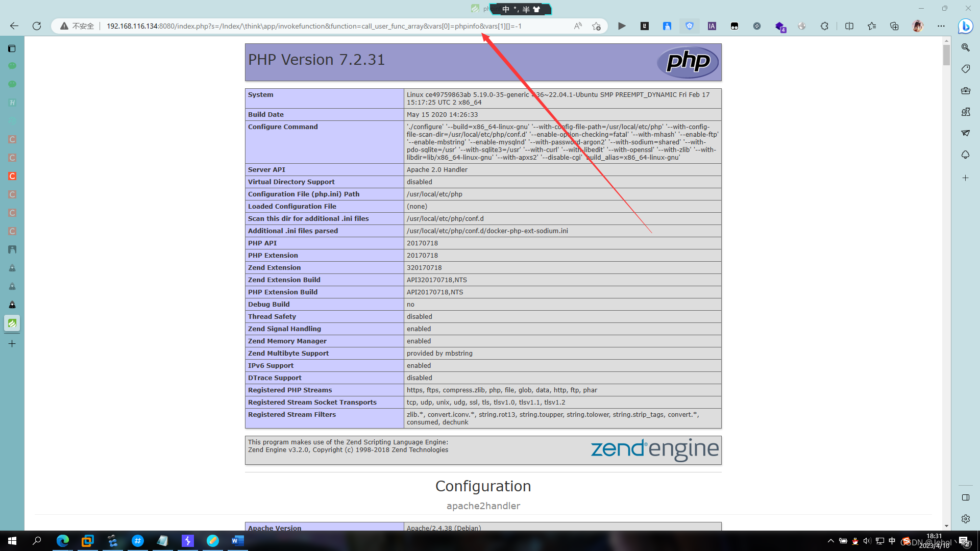Viewport: 980px width, 551px height.
Task: Refresh the phpinfo page
Action: tap(37, 26)
